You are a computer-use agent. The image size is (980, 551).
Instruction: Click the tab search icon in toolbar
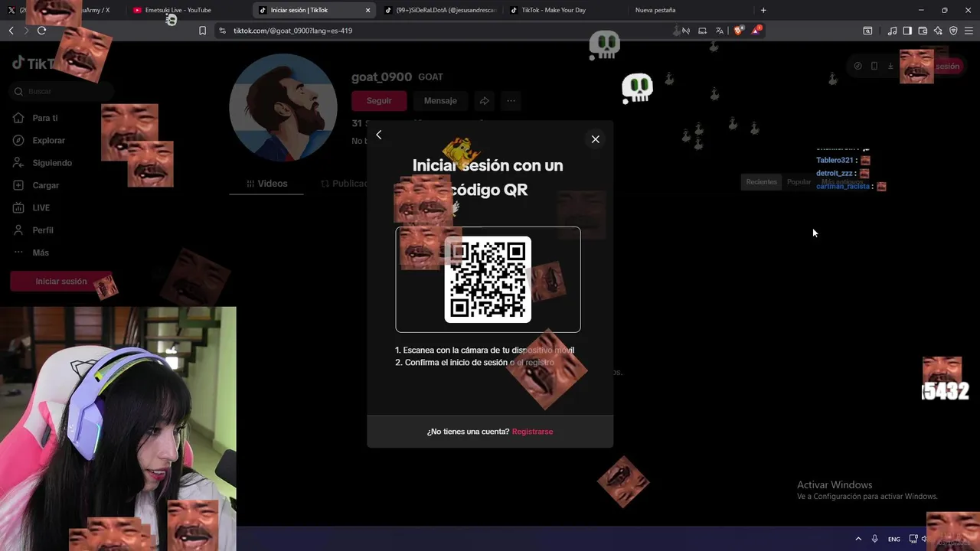[867, 31]
